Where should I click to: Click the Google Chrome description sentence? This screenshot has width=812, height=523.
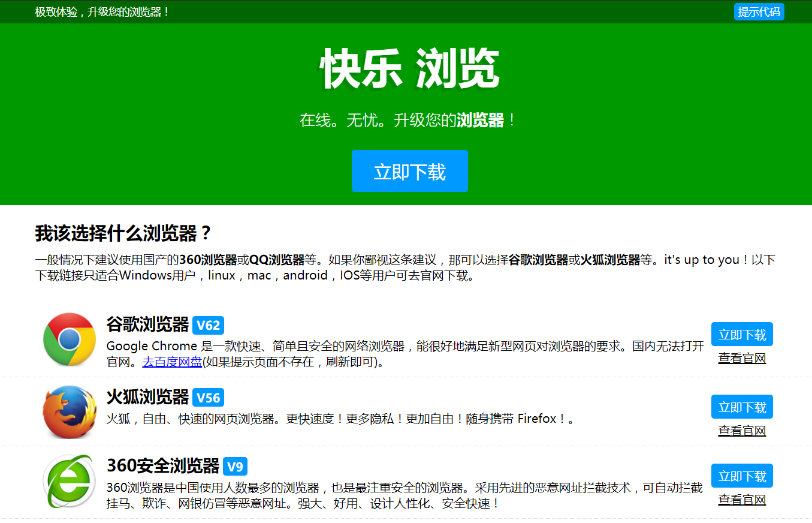point(405,354)
